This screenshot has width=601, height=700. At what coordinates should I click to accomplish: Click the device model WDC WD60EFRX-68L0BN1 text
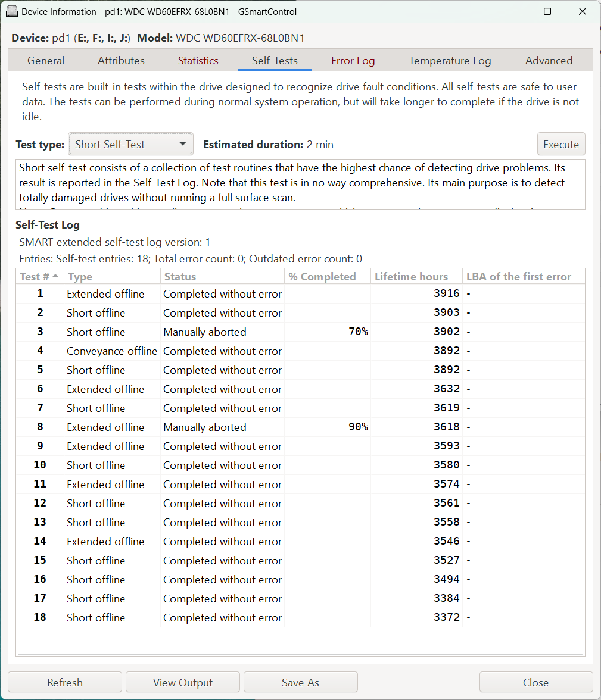click(240, 38)
